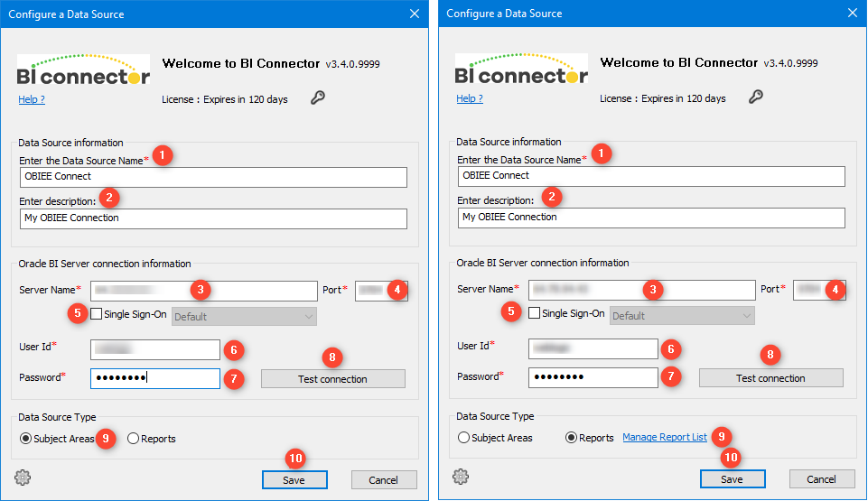Close the left Configure a Data Source dialog
The image size is (868, 501).
coord(415,14)
